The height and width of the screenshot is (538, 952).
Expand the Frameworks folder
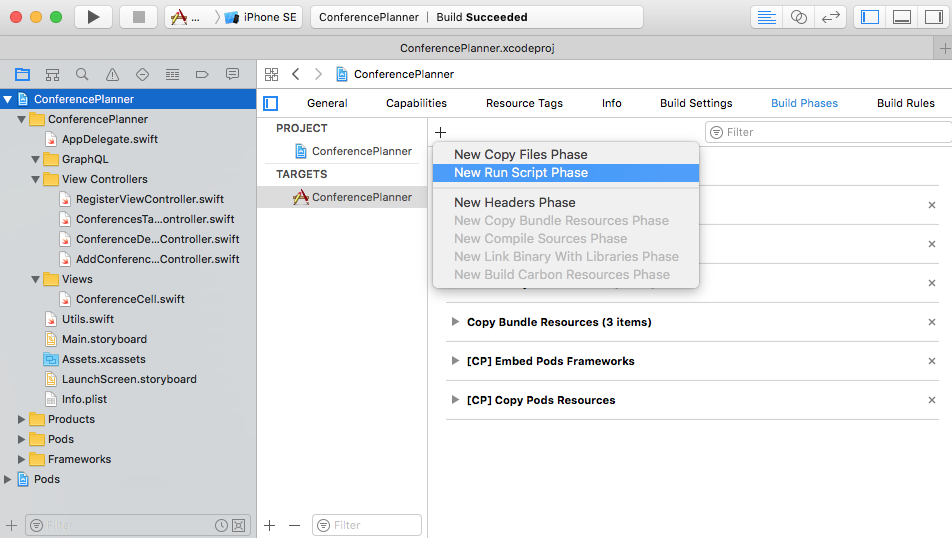[21, 459]
